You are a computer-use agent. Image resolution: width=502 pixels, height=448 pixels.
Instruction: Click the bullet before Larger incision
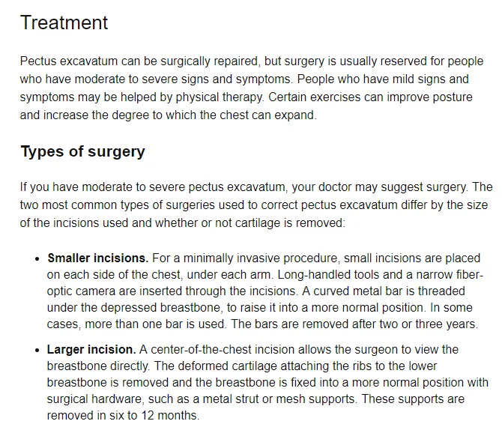tap(37, 350)
